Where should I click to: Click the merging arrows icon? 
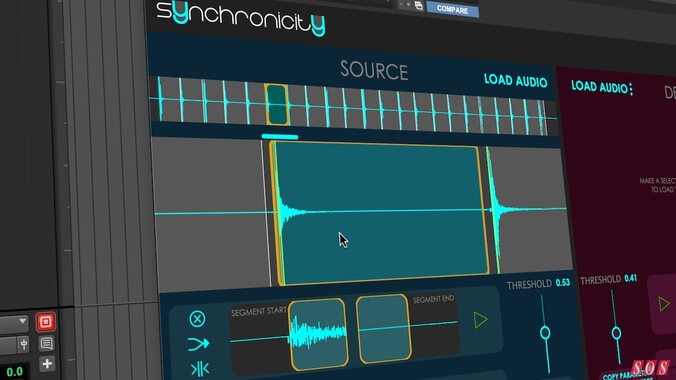point(198,344)
